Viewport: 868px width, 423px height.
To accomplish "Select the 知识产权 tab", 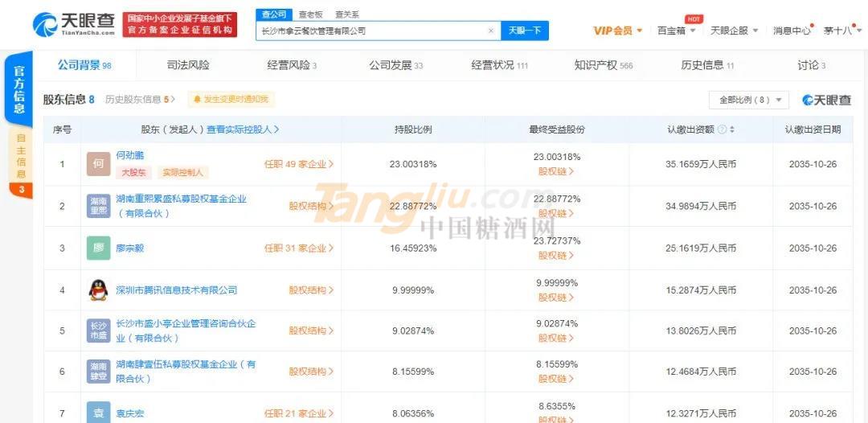I will coord(604,65).
